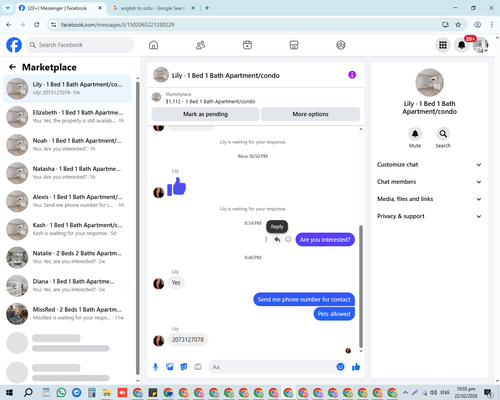Screen dimensions: 500x400
Task: Switch to english to urdu Google tab
Action: coord(154,8)
